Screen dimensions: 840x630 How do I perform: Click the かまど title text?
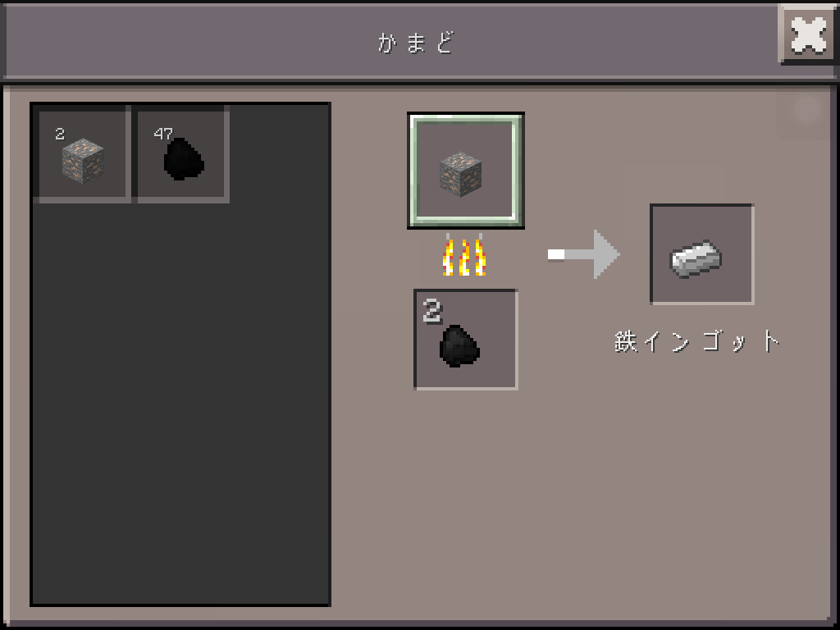[416, 43]
